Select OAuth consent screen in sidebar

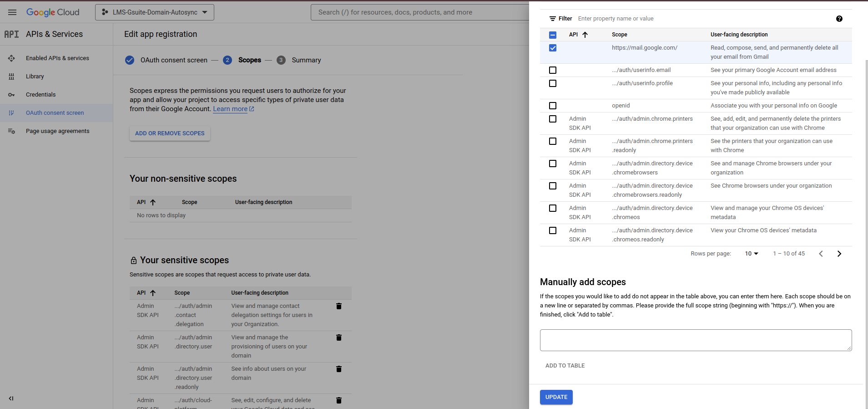(55, 113)
